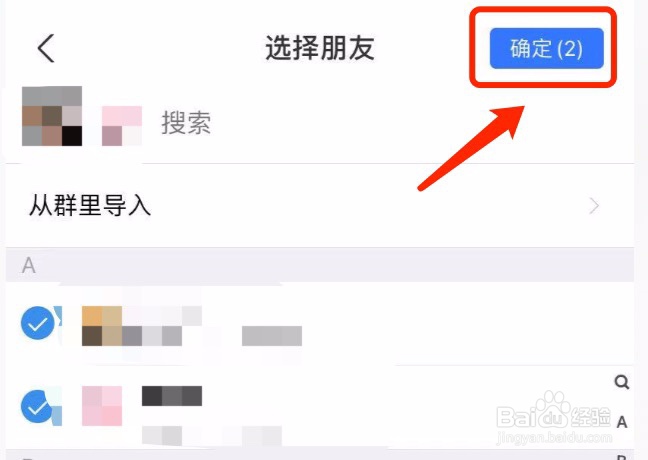This screenshot has width=648, height=460.
Task: Uncheck the blue checkmark on the pink-avatar contact
Action: [38, 406]
